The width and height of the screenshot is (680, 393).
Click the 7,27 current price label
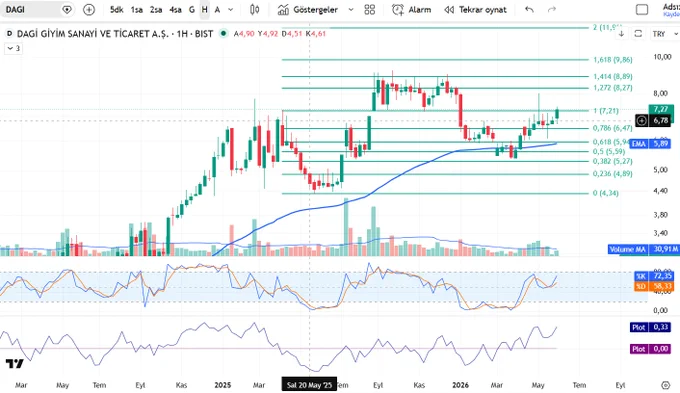[x=661, y=109]
